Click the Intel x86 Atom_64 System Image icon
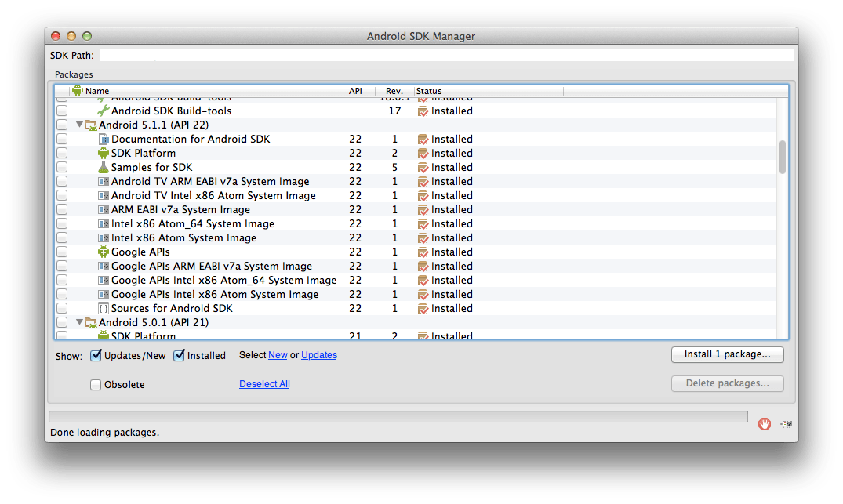This screenshot has height=504, width=843. (x=104, y=223)
